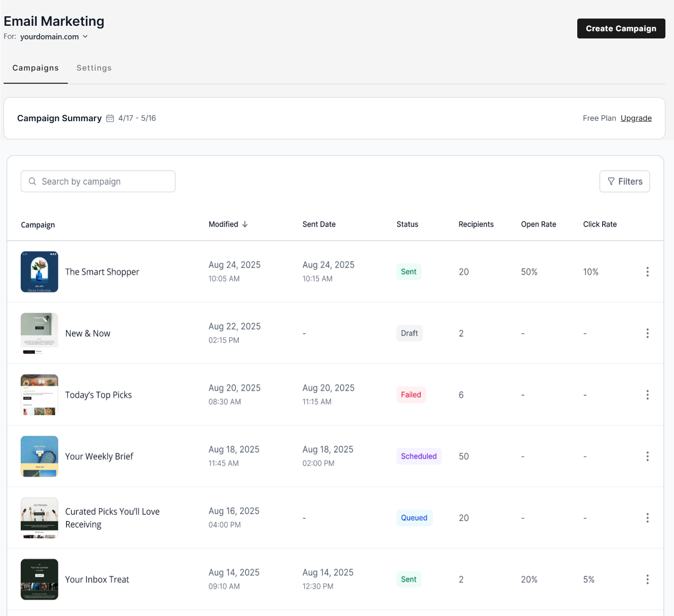This screenshot has height=616, width=674.
Task: Click the Modified sort arrow icon
Action: pyautogui.click(x=245, y=224)
